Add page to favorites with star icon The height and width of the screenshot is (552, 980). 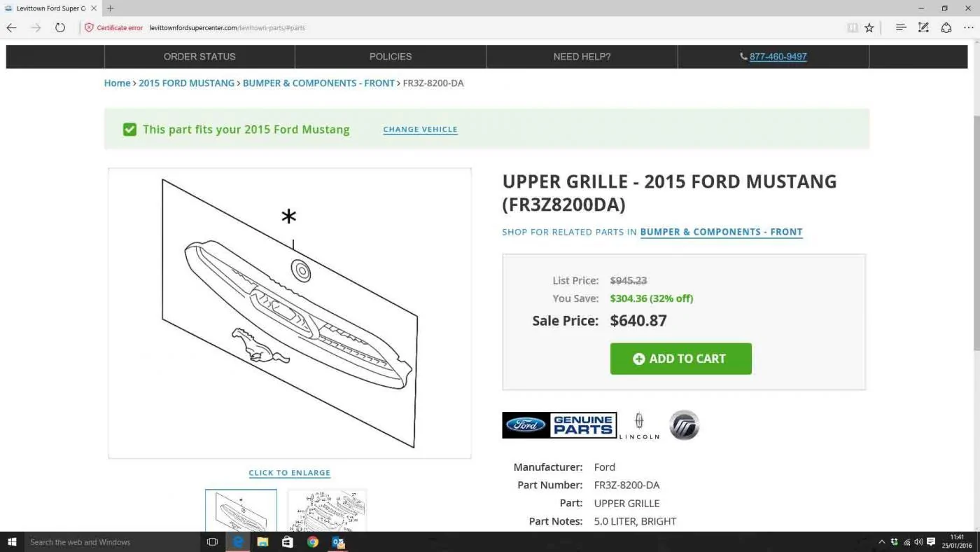pos(869,28)
